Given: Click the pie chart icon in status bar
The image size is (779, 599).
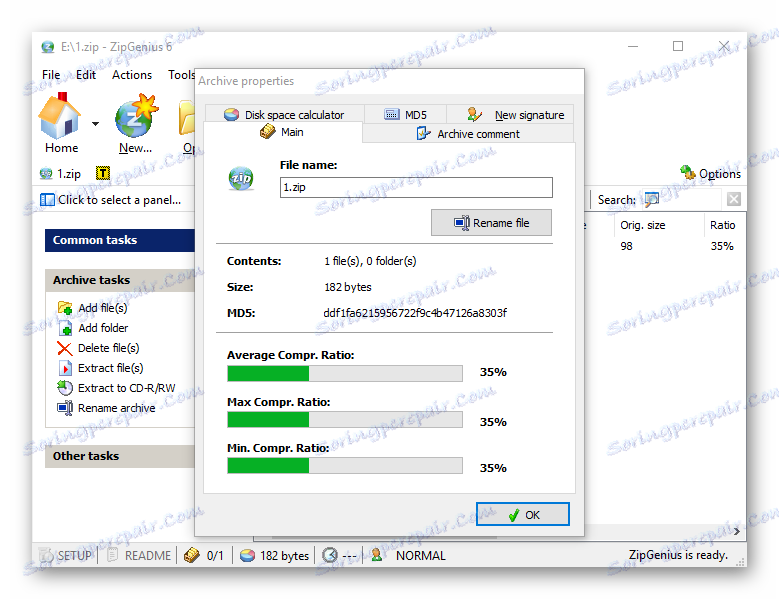Looking at the screenshot, I should click(247, 555).
